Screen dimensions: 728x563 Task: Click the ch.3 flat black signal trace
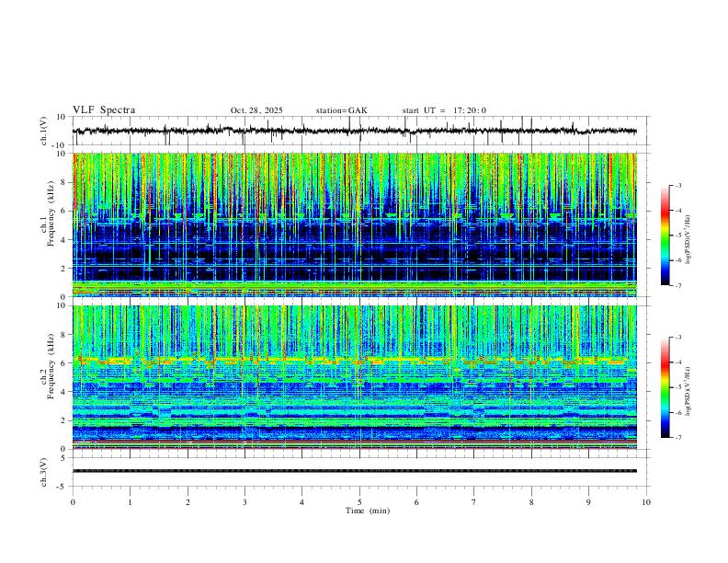tap(354, 471)
